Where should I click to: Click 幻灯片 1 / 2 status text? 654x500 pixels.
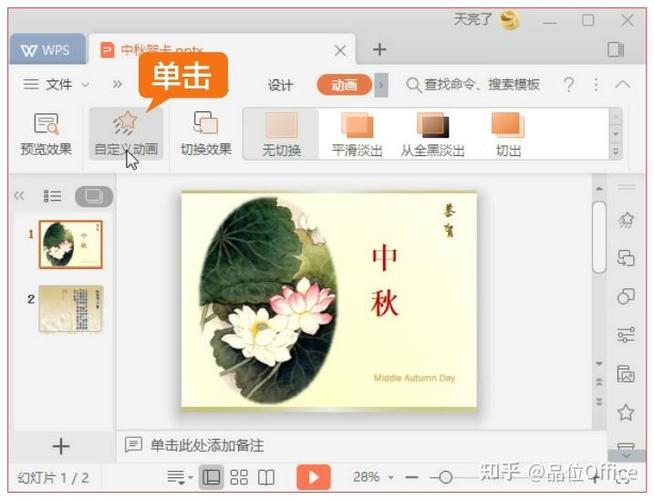(53, 477)
